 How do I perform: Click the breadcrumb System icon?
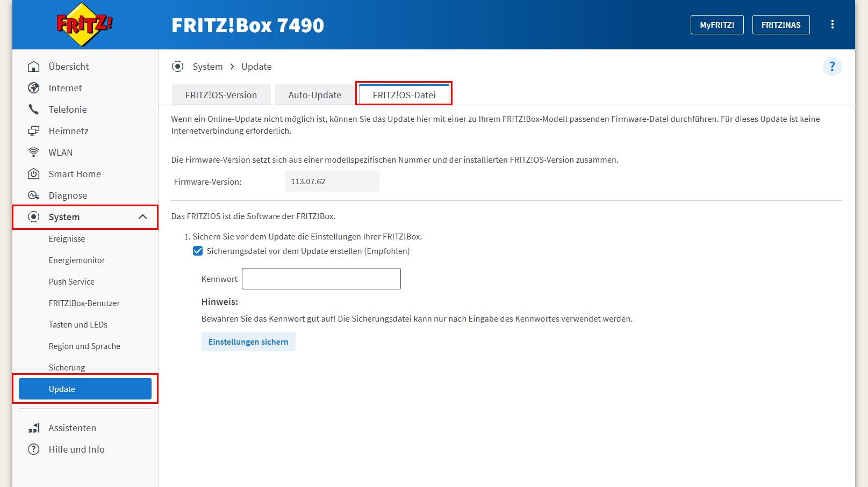point(177,67)
